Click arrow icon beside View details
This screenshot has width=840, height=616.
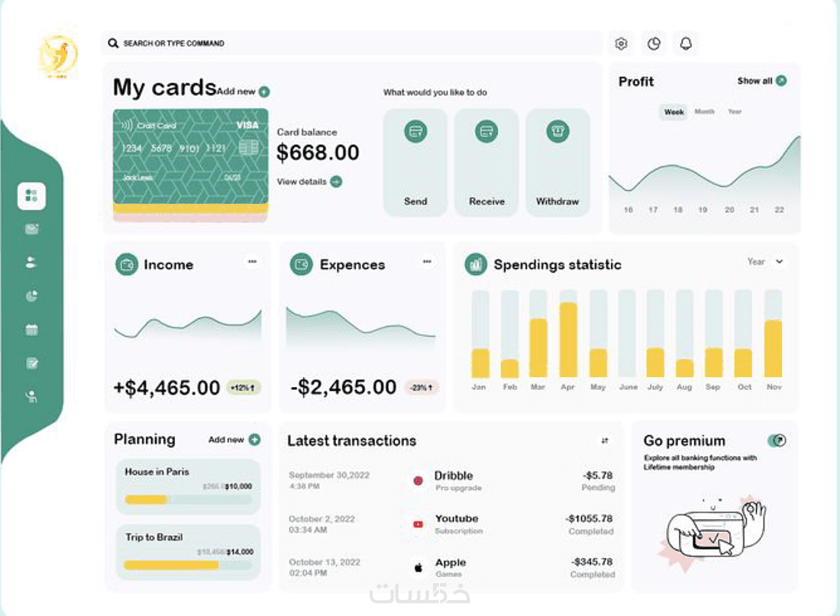point(336,182)
